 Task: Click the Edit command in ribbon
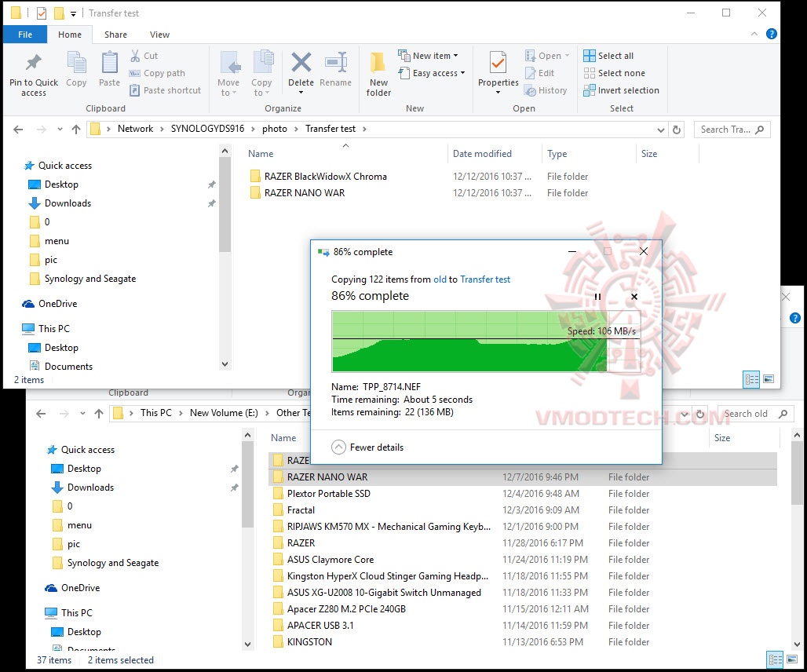[539, 73]
